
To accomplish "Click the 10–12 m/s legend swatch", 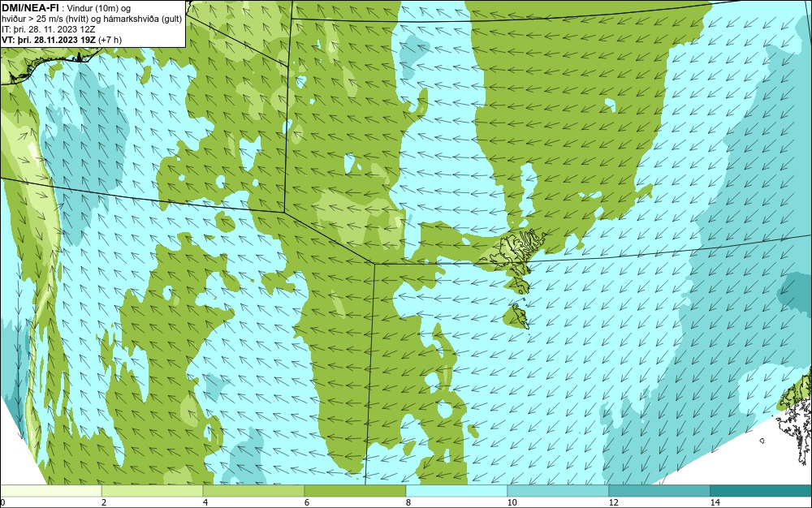I will (x=559, y=491).
